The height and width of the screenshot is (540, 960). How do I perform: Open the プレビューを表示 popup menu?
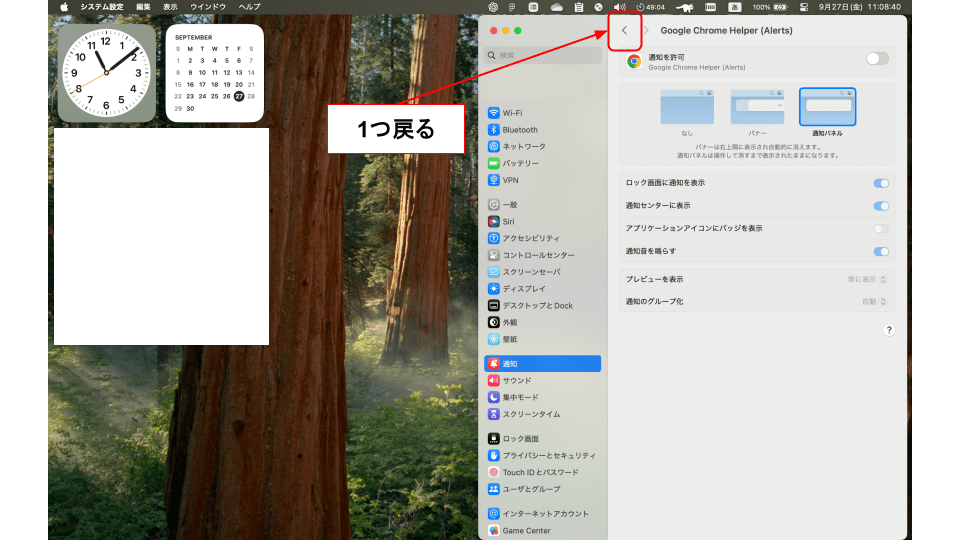(x=868, y=279)
